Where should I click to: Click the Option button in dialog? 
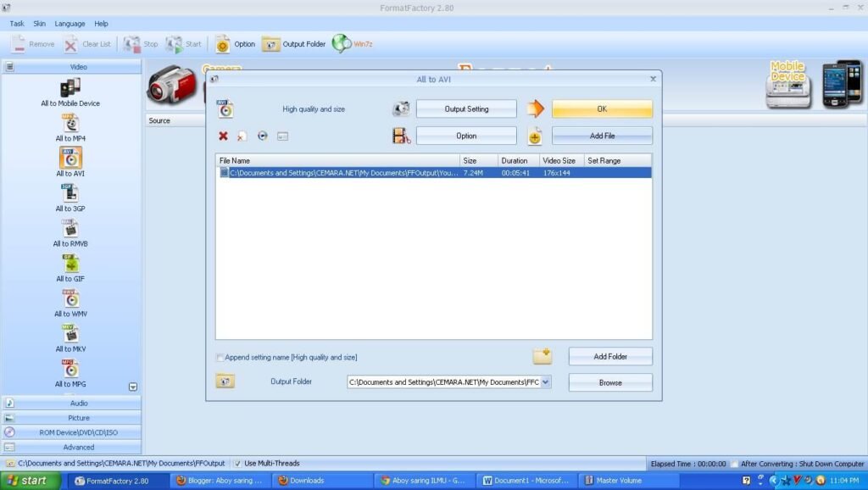tap(466, 136)
